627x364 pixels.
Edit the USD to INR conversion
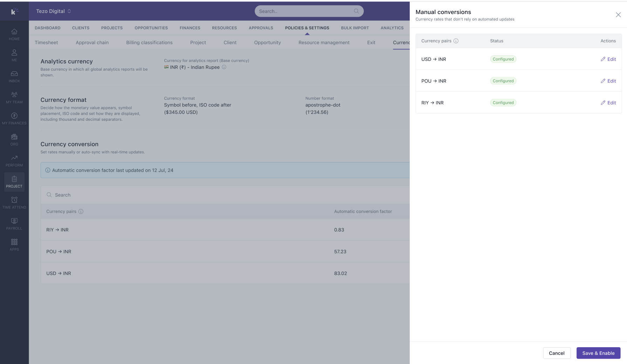[x=608, y=59]
